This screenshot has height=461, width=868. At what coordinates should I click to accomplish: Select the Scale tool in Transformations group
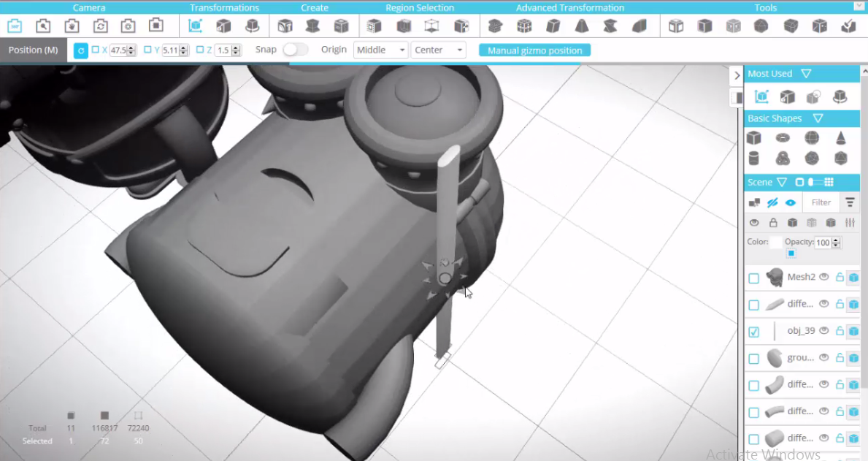(x=223, y=26)
